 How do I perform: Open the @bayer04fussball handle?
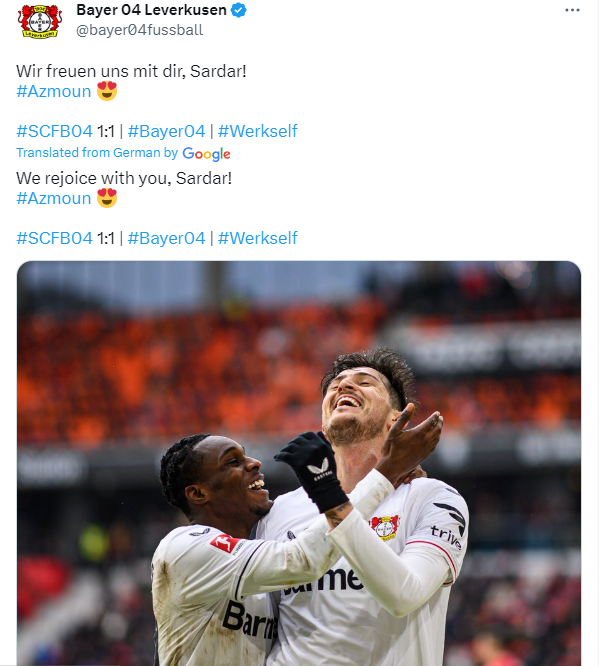[x=139, y=30]
